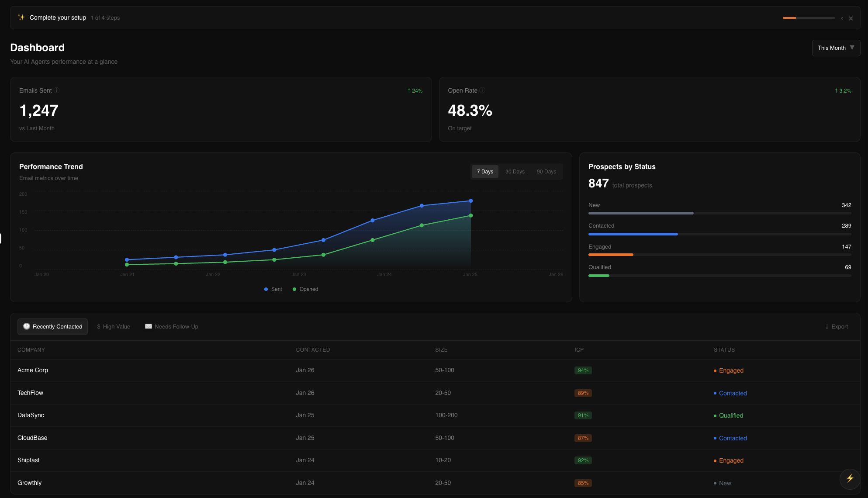Toggle the Opened series in the chart legend
Image resolution: width=868 pixels, height=498 pixels.
[305, 289]
